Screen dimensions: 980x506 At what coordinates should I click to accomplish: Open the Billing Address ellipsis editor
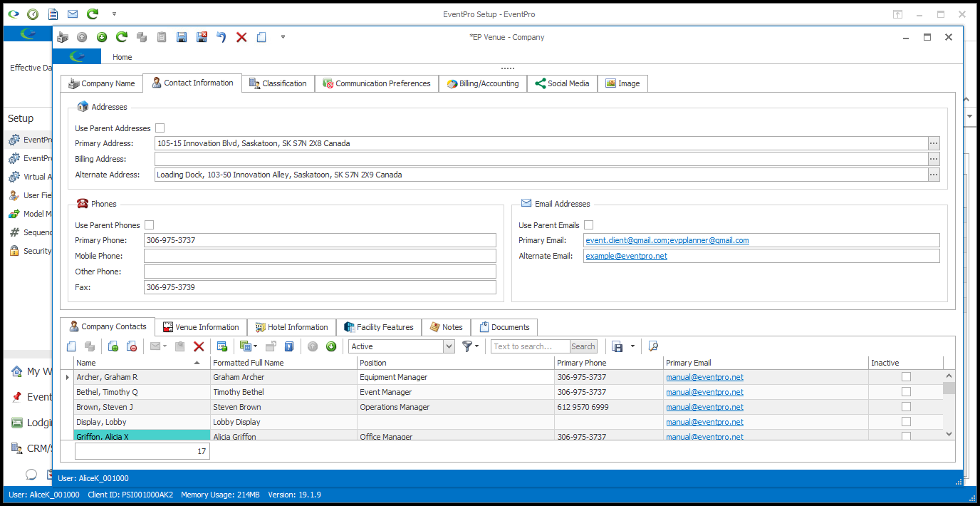tap(934, 159)
